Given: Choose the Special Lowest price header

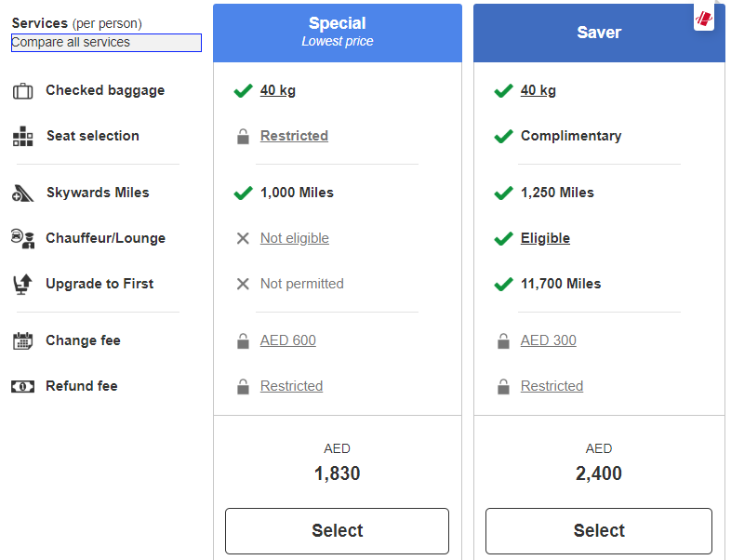Looking at the screenshot, I should [x=337, y=33].
